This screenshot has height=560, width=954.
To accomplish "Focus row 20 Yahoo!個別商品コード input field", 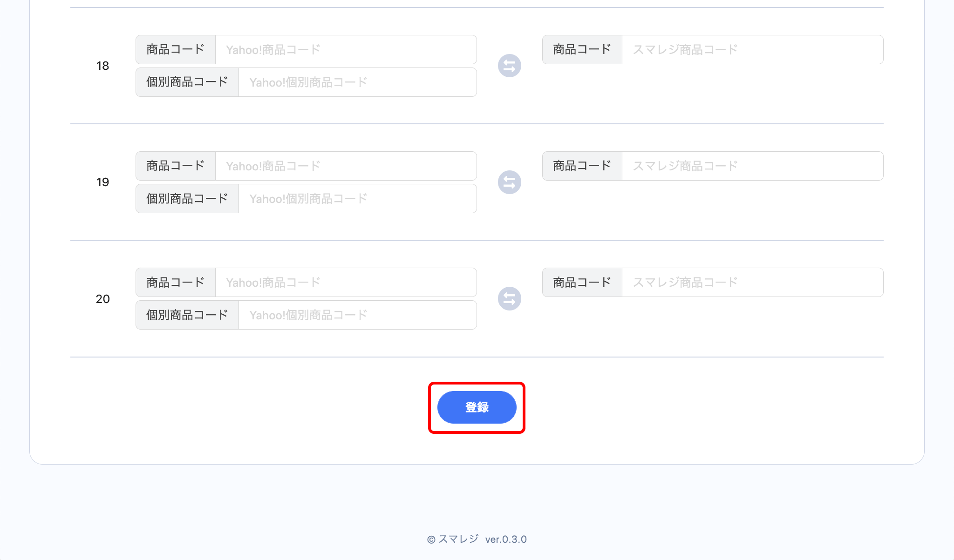I will [357, 315].
